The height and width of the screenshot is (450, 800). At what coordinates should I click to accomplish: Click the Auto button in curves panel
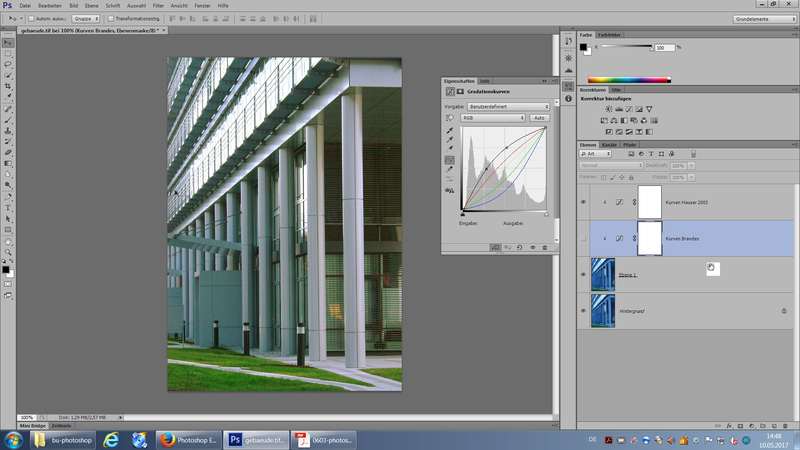point(539,117)
